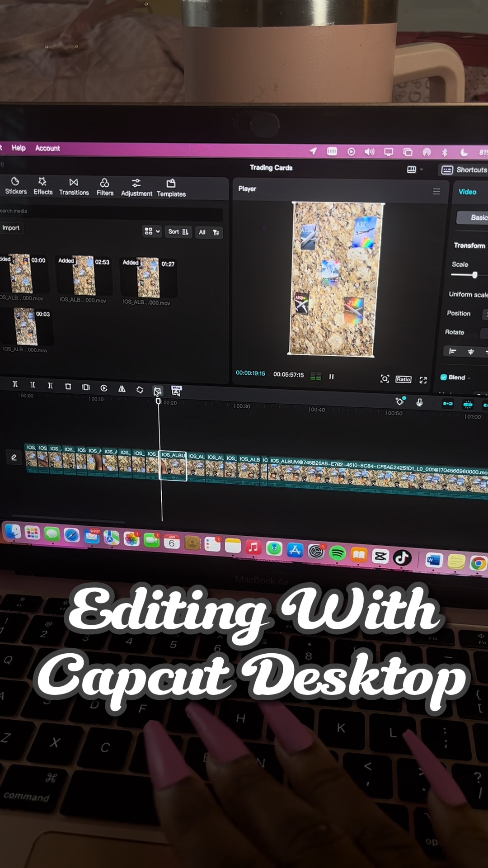Switch to the Video tab
The width and height of the screenshot is (488, 868).
pos(467,192)
